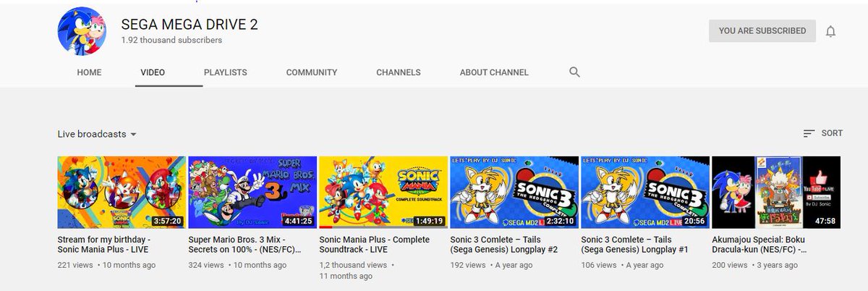Click the 1.92 thousand subscribers text
Viewport: 868px width, 291px height.
pos(171,41)
